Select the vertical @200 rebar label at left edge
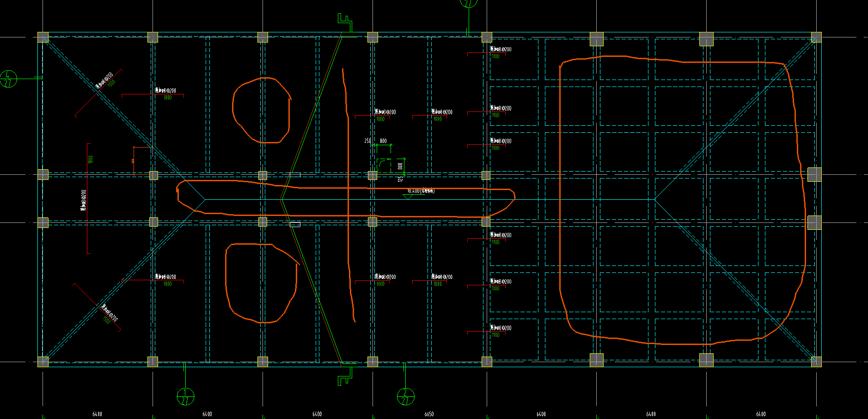Viewport: 868px width, 419px height. click(84, 200)
